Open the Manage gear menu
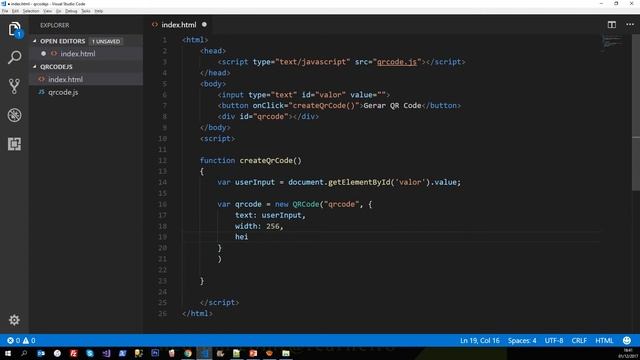 pyautogui.click(x=14, y=320)
